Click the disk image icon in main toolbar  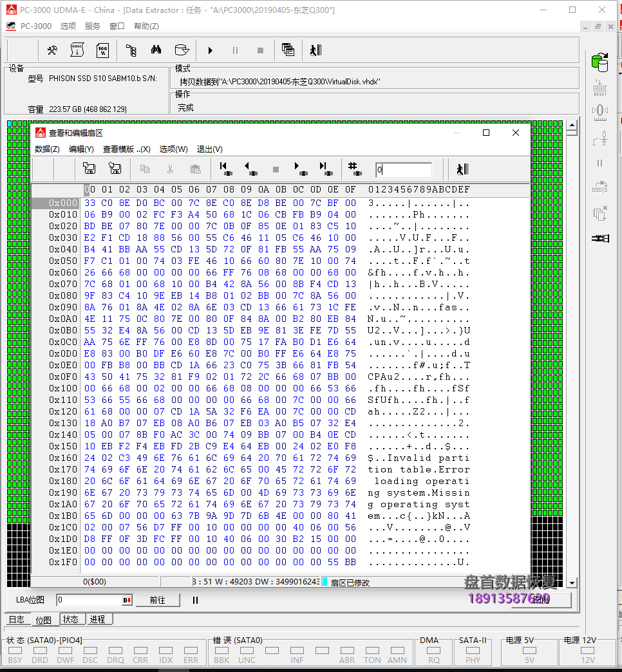pos(182,50)
